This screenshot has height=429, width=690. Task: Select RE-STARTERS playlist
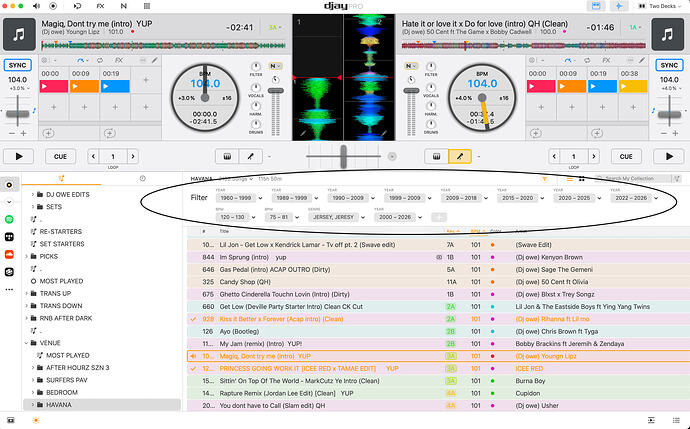pos(61,231)
